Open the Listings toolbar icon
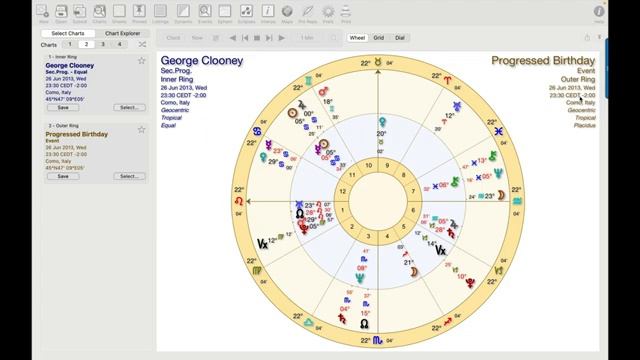Screen dimensions: 640x360 tap(160, 12)
